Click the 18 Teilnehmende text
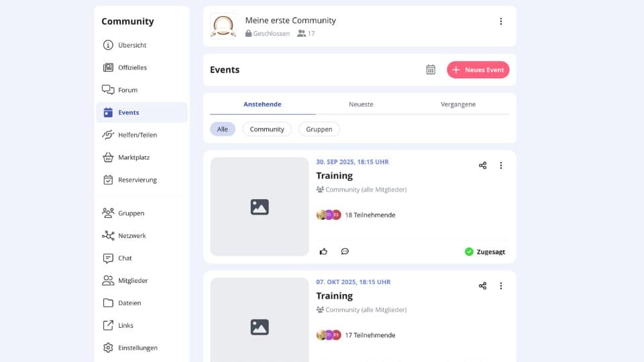This screenshot has height=362, width=644. pos(370,215)
